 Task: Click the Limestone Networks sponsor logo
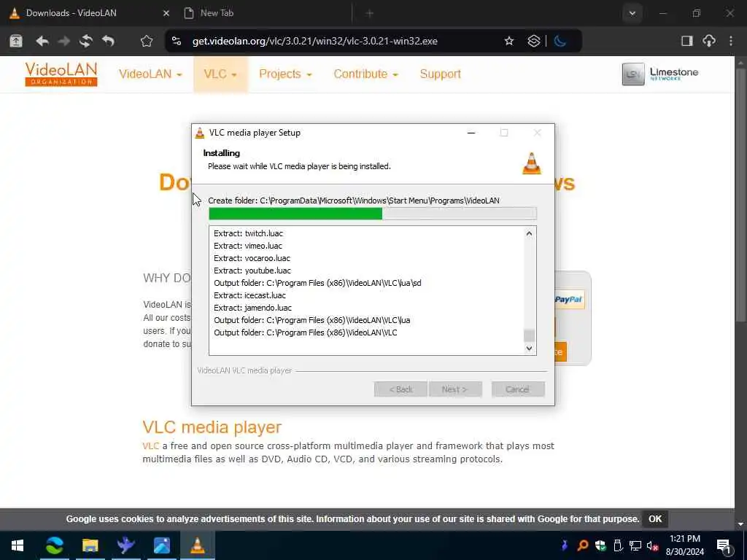pos(659,74)
